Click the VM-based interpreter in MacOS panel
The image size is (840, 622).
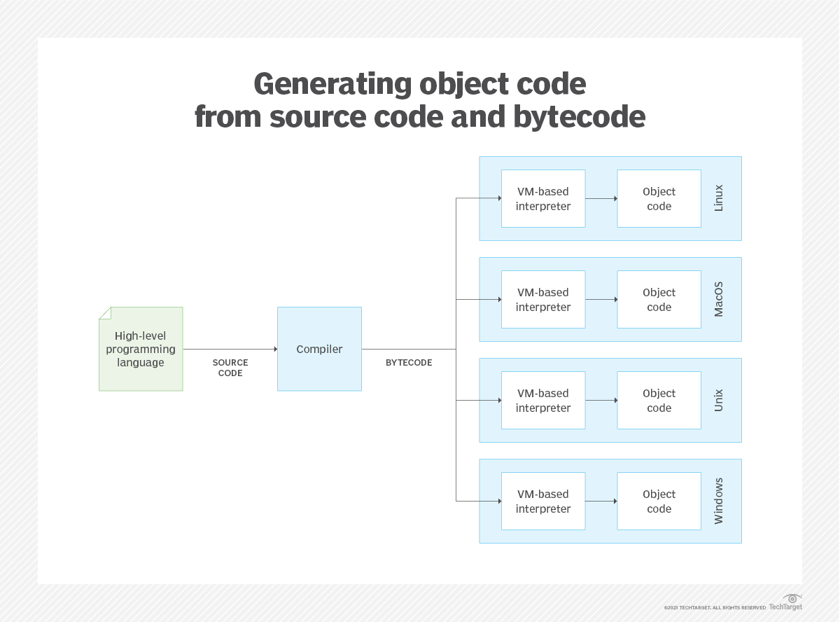coord(543,300)
